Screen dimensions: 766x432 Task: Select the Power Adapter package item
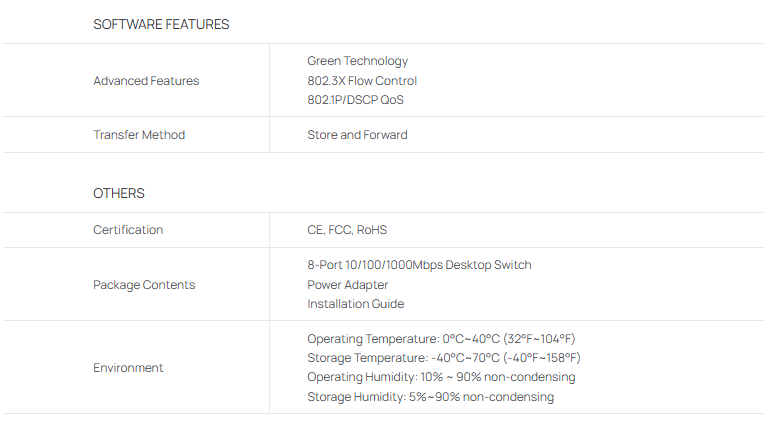coord(348,285)
